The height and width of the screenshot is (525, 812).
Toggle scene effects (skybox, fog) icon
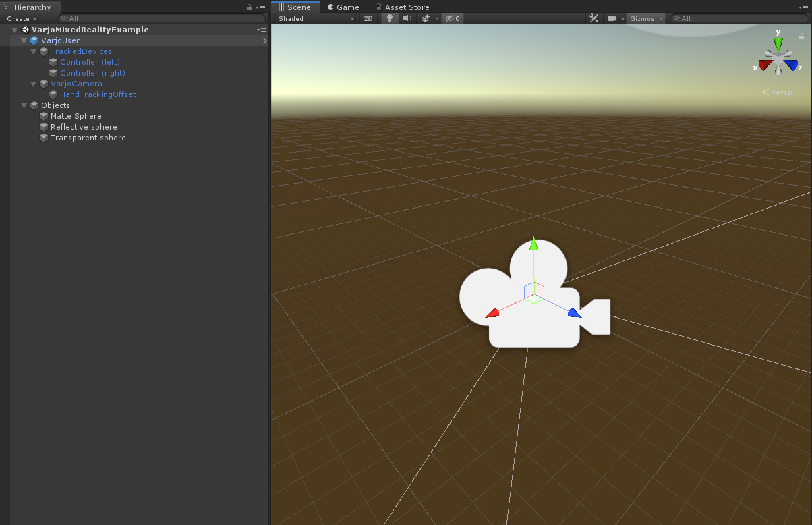pos(425,18)
